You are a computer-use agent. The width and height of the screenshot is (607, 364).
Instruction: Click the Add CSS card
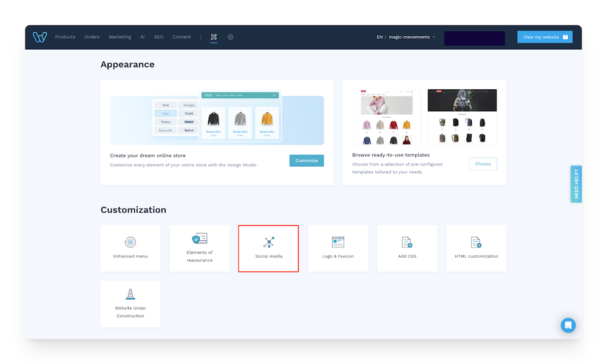pyautogui.click(x=407, y=248)
